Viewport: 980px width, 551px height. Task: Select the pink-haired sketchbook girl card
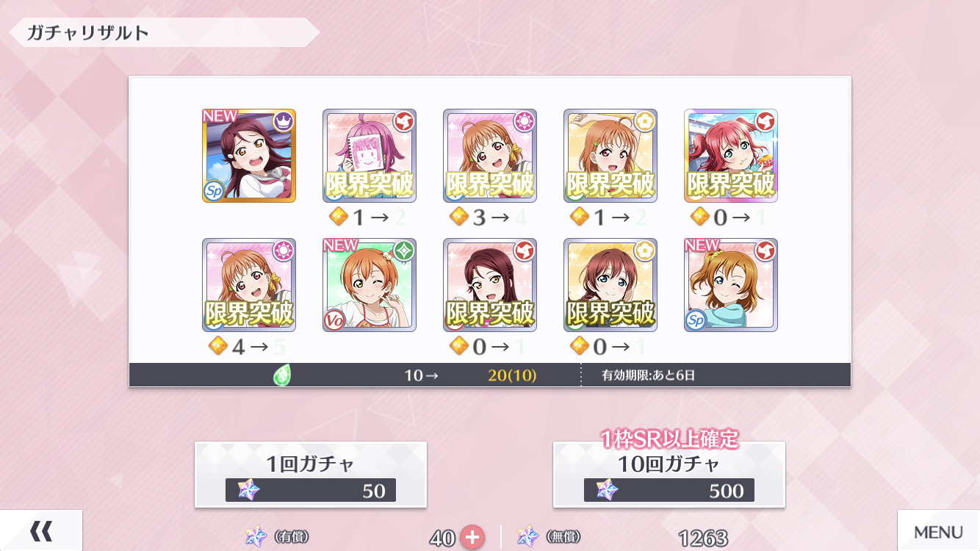(370, 156)
